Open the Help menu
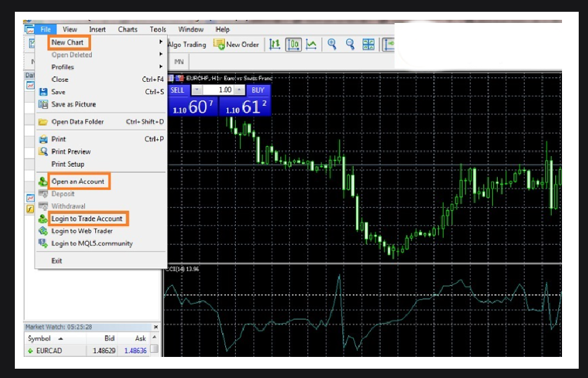The image size is (588, 378). [x=222, y=29]
